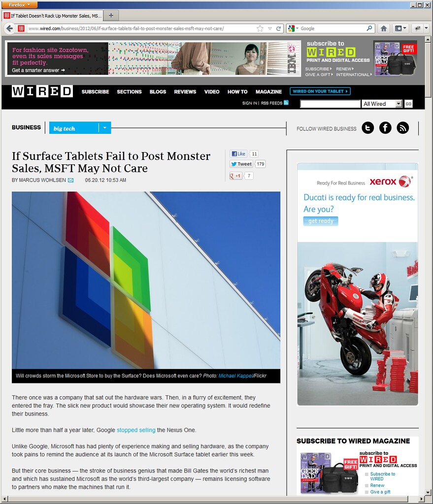This screenshot has width=433, height=504.
Task: Click the Xerox logo in the ad
Action: click(x=391, y=182)
